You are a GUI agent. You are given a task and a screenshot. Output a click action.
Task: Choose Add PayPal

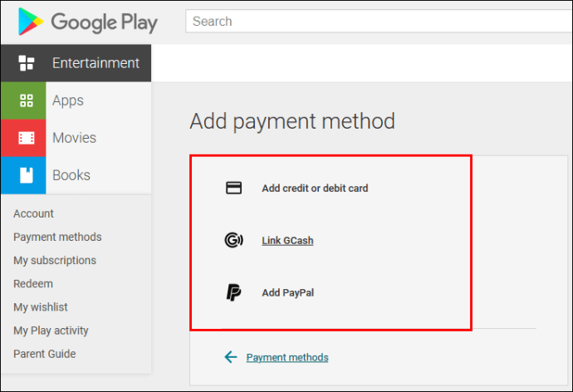[287, 292]
